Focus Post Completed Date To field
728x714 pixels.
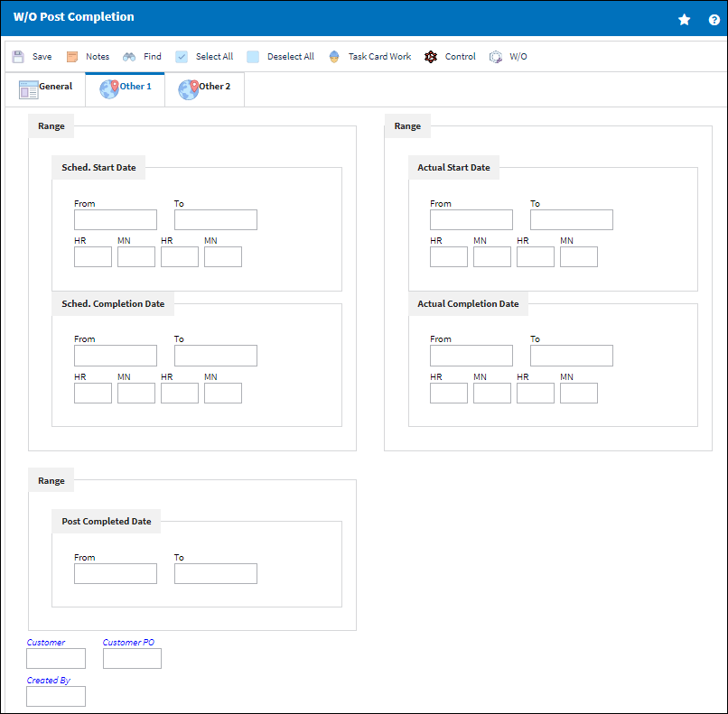click(x=216, y=574)
